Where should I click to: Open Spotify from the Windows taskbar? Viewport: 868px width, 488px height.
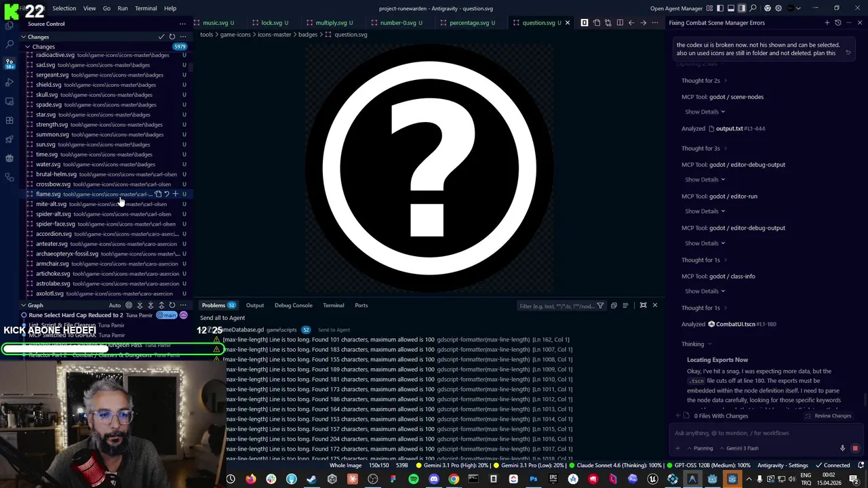(414, 479)
